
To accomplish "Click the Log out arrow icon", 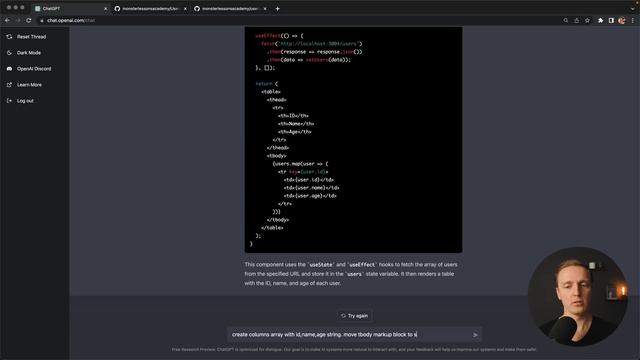I will pyautogui.click(x=9, y=100).
